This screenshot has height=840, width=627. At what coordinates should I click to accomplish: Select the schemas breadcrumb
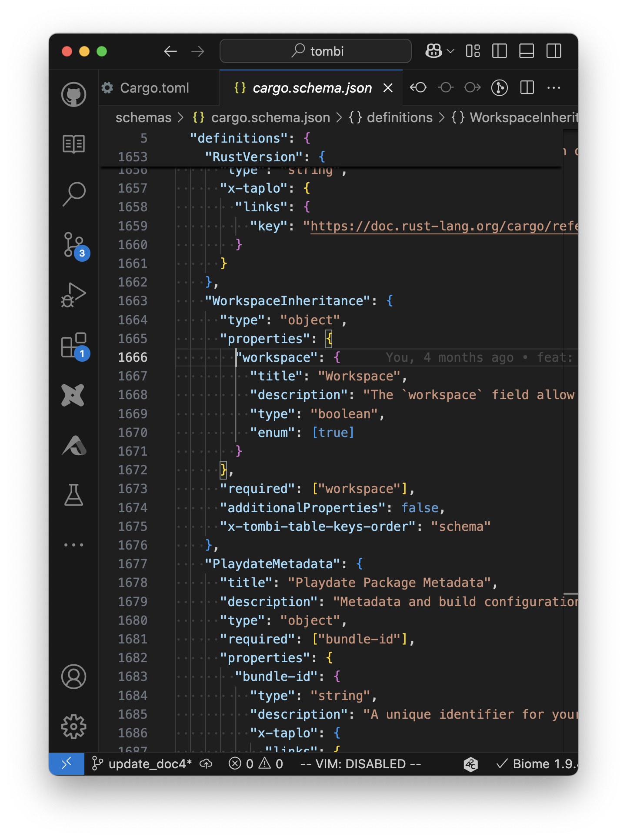[143, 117]
